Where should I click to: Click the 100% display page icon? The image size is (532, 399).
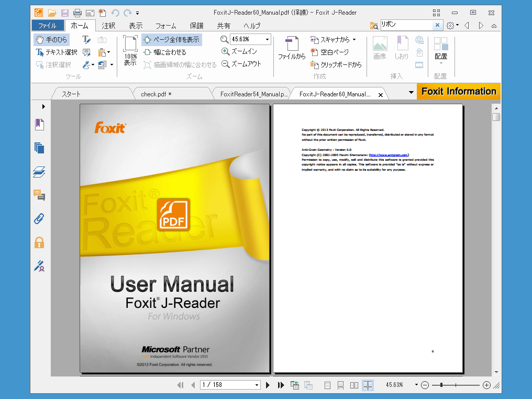tap(130, 50)
